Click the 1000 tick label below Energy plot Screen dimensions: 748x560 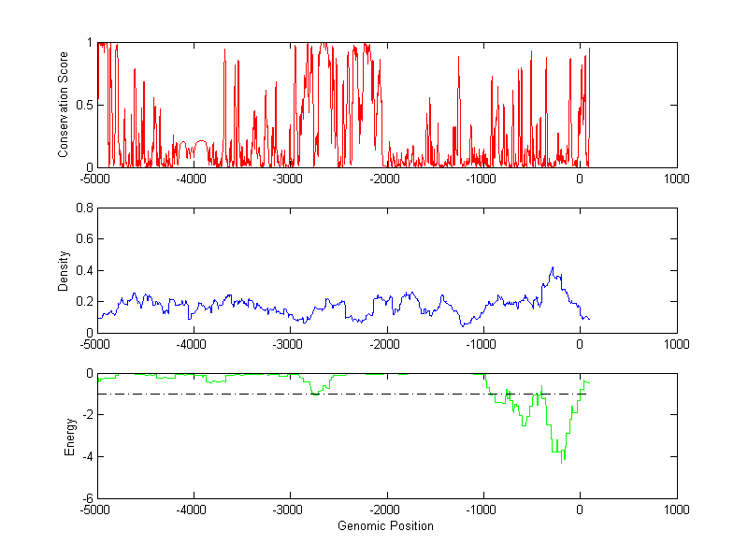click(x=676, y=510)
